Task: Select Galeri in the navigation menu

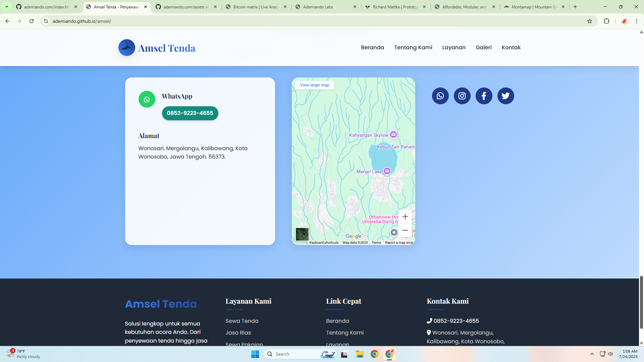Action: coord(483,47)
